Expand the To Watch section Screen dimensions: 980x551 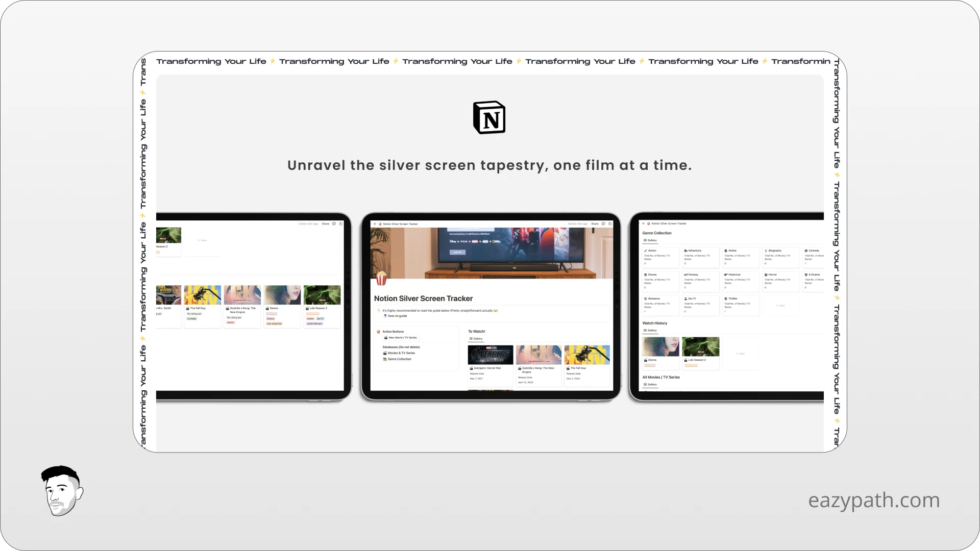pos(476,331)
